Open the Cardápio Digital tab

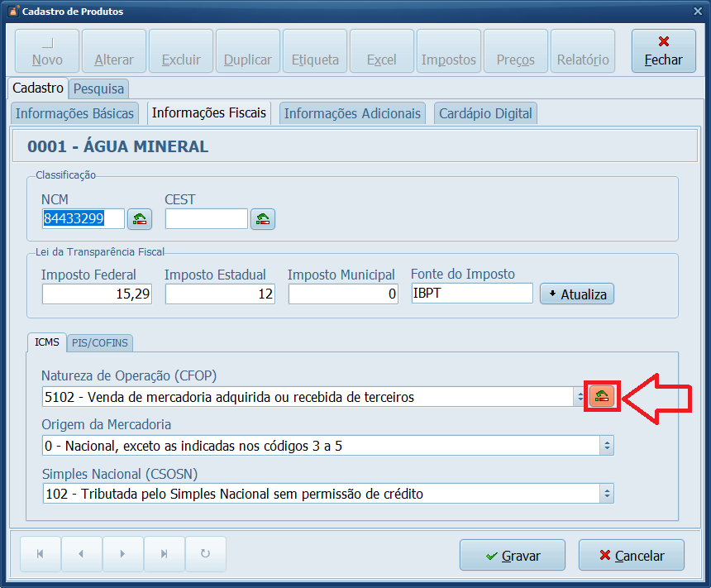point(485,113)
